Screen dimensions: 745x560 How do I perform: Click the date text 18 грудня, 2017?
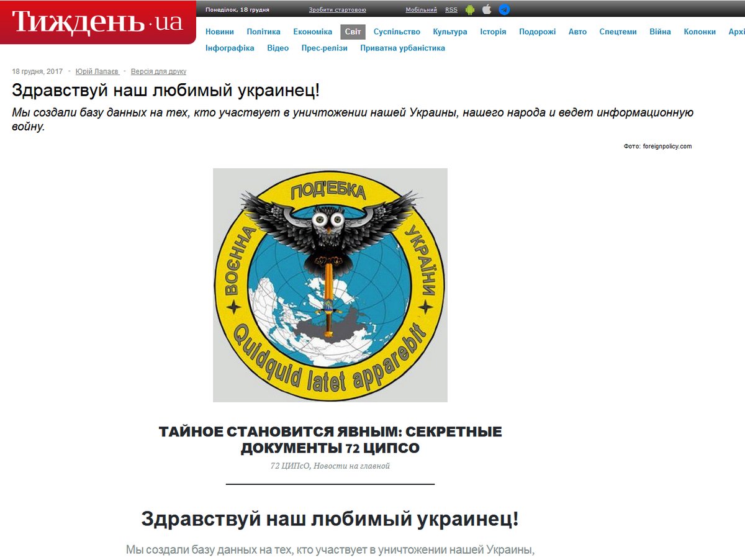pyautogui.click(x=37, y=71)
